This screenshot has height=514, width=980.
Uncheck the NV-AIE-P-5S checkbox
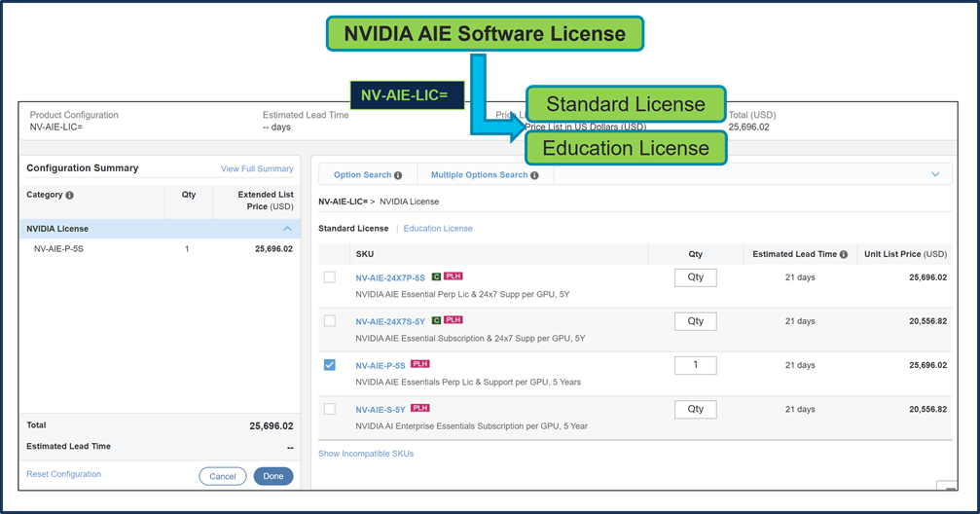click(x=329, y=365)
